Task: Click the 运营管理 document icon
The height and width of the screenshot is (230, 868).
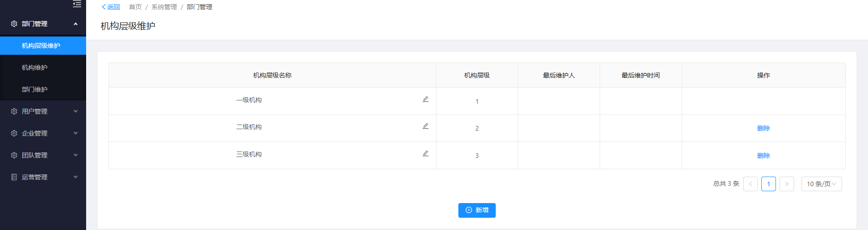Action: pos(14,177)
